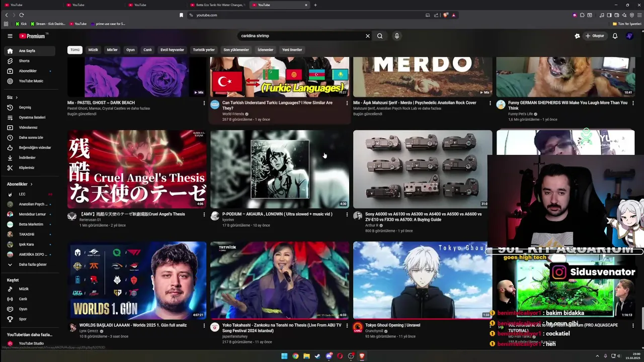Select the Evcil hayvanlar filter chip

pyautogui.click(x=173, y=50)
